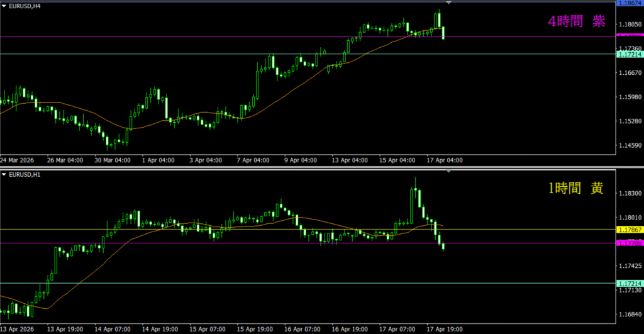Select the magenta 1.17700 price tag on H1 chart

pyautogui.click(x=630, y=243)
